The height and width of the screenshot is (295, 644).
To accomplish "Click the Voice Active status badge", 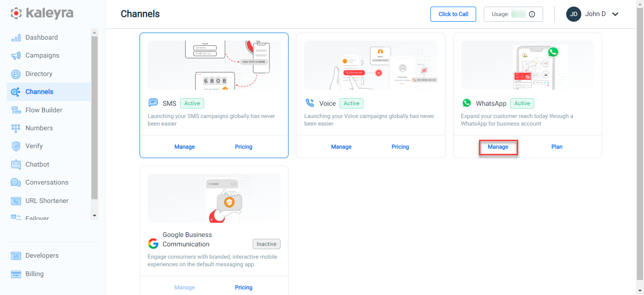I will point(352,103).
